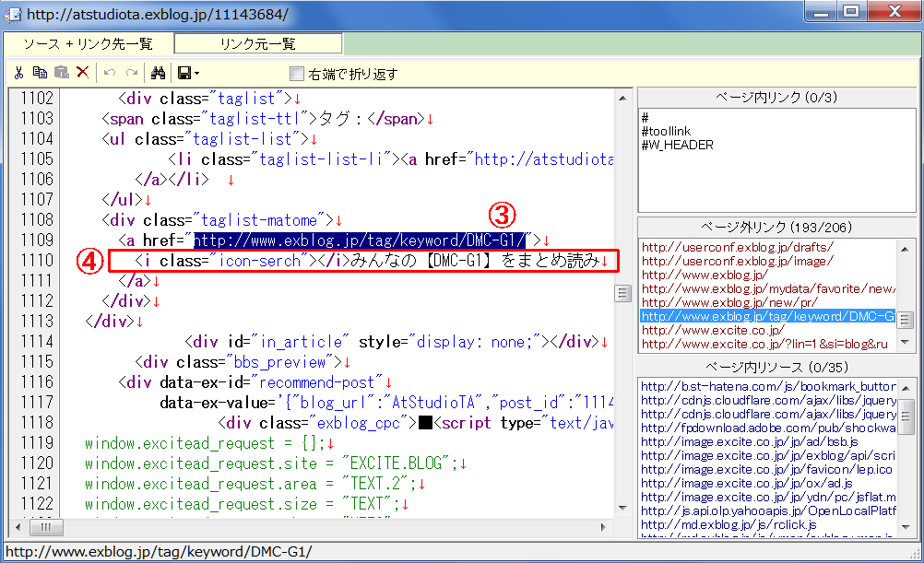This screenshot has width=924, height=563.
Task: Click source pane horizontal scrollbar thumb
Action: [x=46, y=527]
